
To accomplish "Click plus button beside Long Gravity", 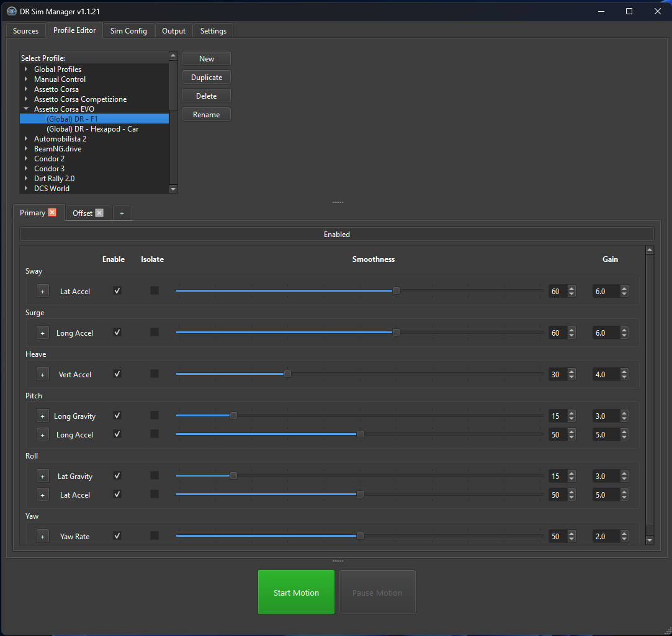I will pos(42,416).
